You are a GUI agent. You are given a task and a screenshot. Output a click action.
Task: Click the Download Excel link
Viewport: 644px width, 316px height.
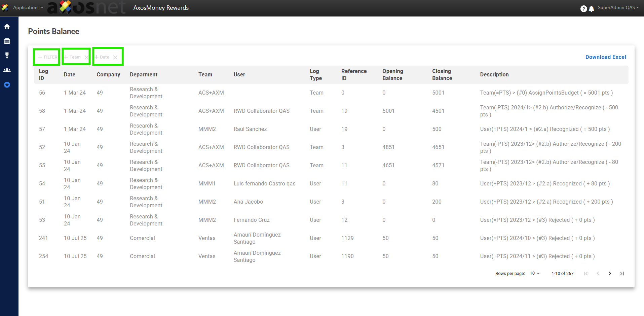tap(605, 57)
